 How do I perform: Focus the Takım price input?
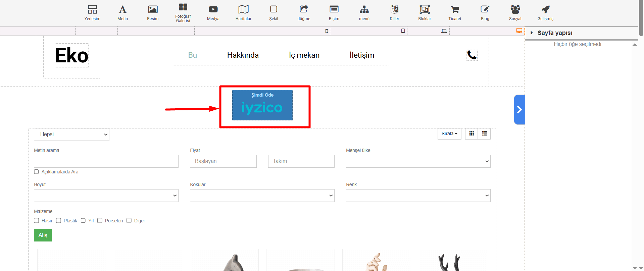(x=301, y=161)
